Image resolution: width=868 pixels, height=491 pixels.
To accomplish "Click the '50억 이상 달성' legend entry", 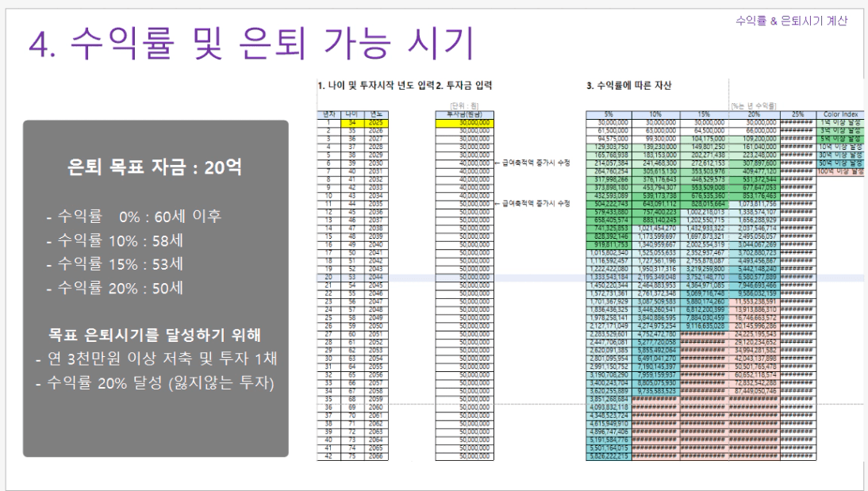I will pos(840,163).
